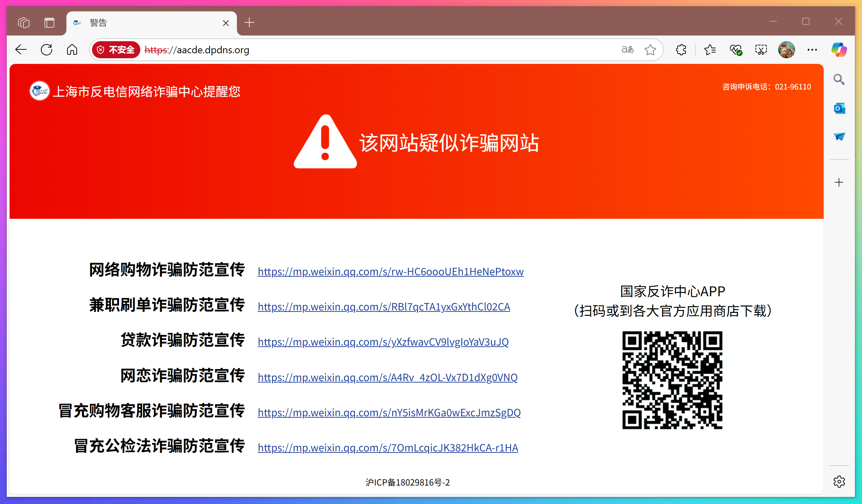Launch the Web Capture screenshot tool

(761, 50)
